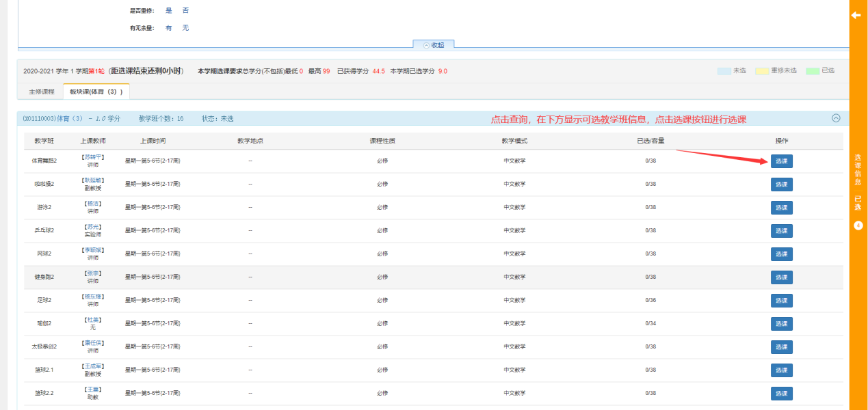This screenshot has height=410, width=868.
Task: Select 无 for the 有无余量 filter
Action: (x=185, y=28)
